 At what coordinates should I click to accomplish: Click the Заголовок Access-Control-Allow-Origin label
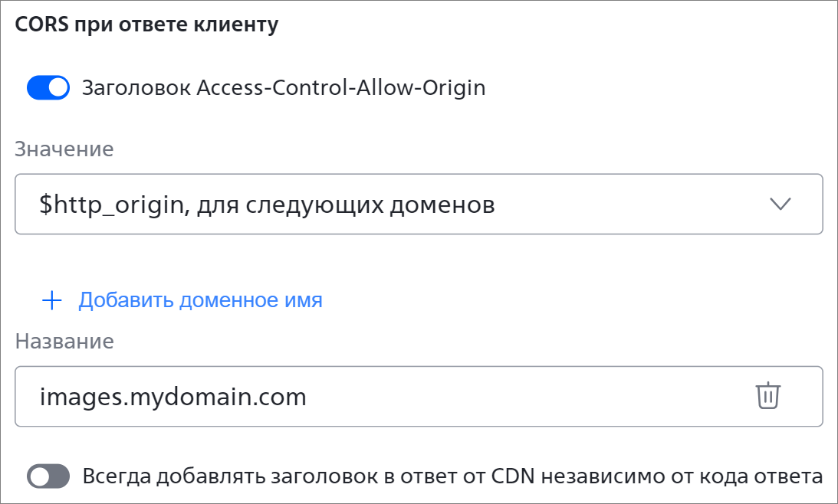pos(284,87)
